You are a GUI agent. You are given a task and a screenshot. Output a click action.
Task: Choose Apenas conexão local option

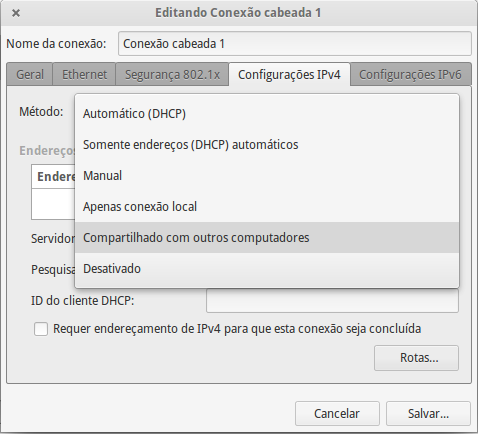click(267, 207)
